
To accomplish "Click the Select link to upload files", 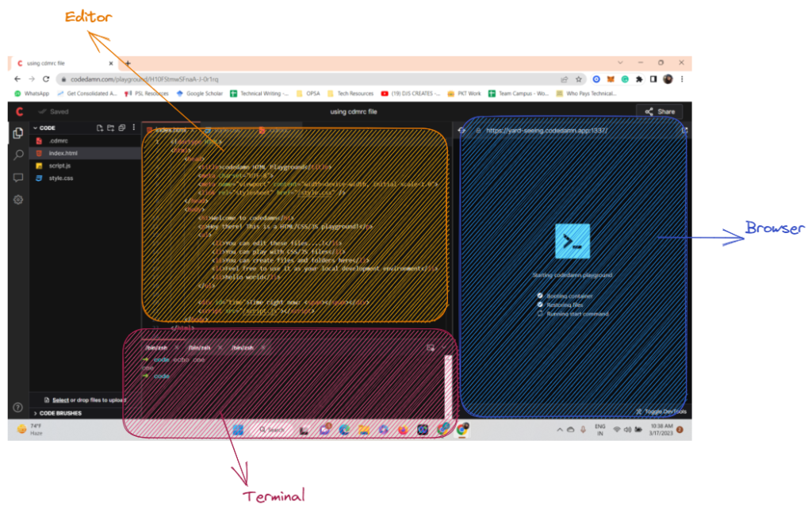I will (x=60, y=400).
